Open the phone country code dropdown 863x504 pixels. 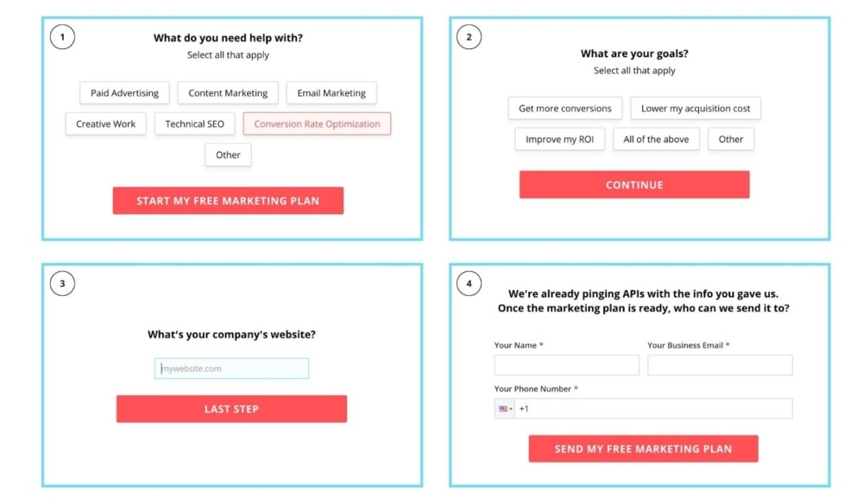[x=505, y=408]
